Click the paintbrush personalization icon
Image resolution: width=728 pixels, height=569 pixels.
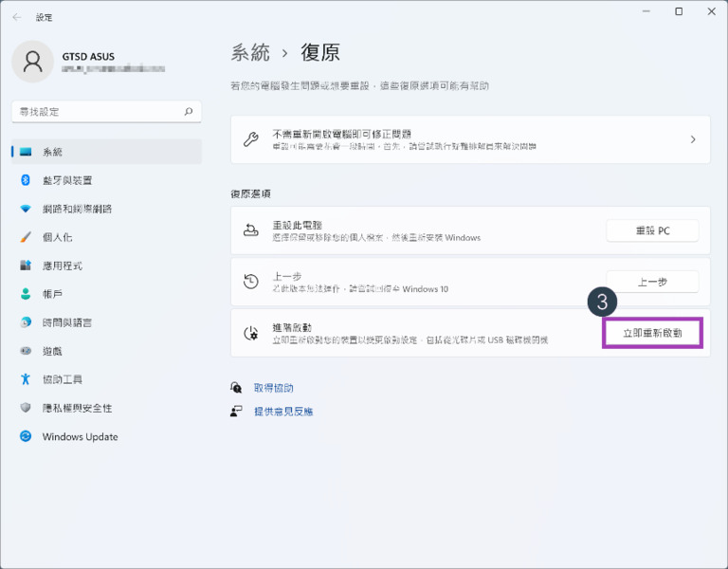(26, 237)
